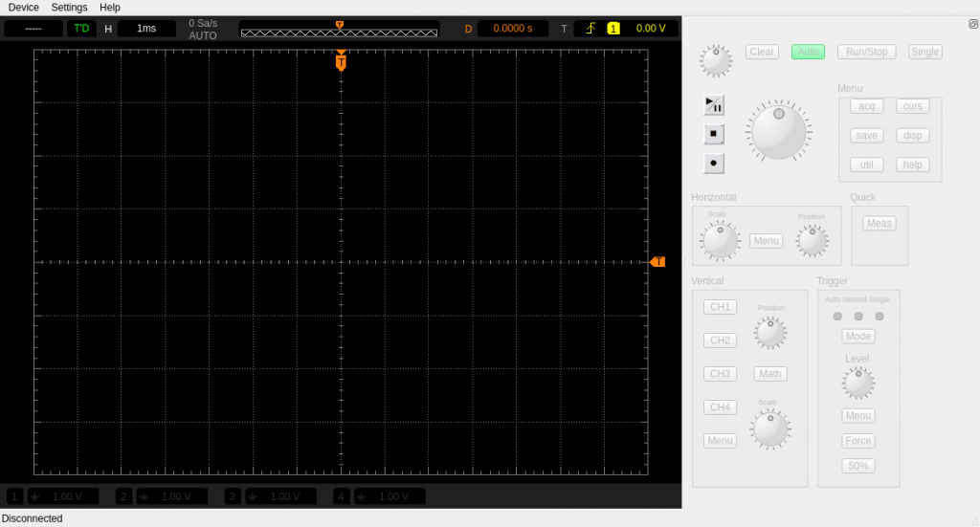Screen dimensions: 980x527
Task: Click the panel detach icon at top right
Action: 973,24
